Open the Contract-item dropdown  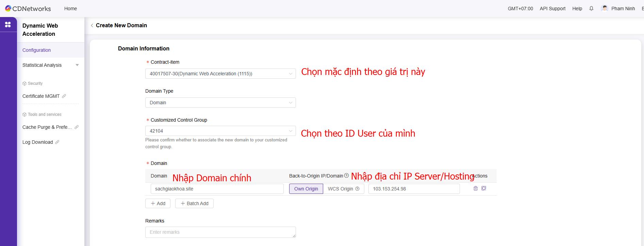click(220, 74)
